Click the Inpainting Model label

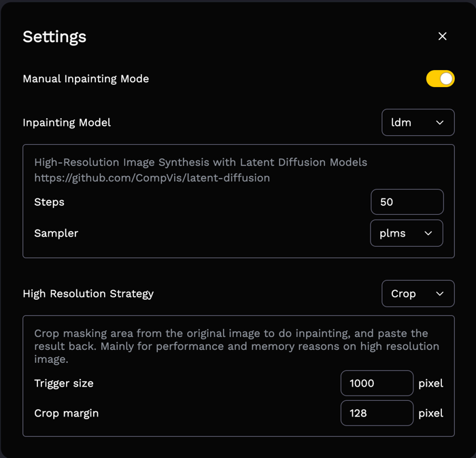pyautogui.click(x=67, y=122)
